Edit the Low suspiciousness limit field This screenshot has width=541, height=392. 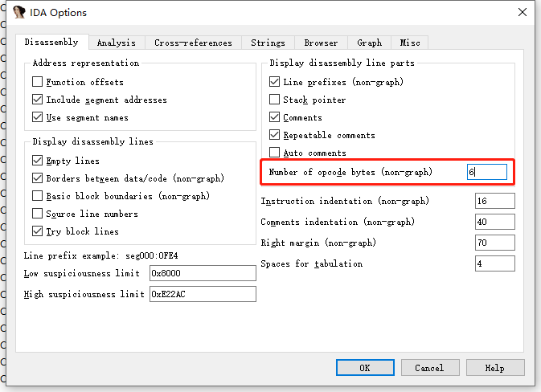(203, 273)
